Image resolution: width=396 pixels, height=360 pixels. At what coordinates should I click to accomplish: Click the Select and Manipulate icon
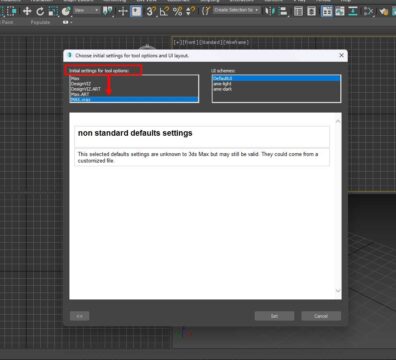(x=123, y=11)
